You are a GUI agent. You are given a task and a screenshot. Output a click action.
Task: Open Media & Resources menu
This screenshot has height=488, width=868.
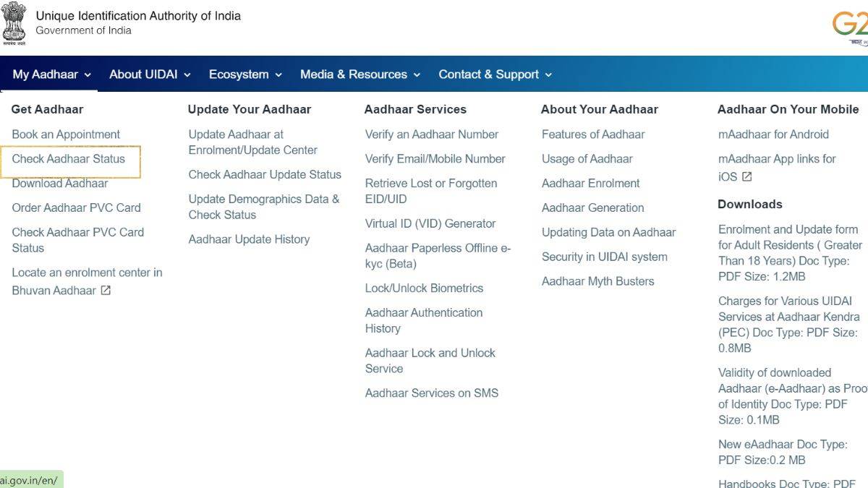359,74
